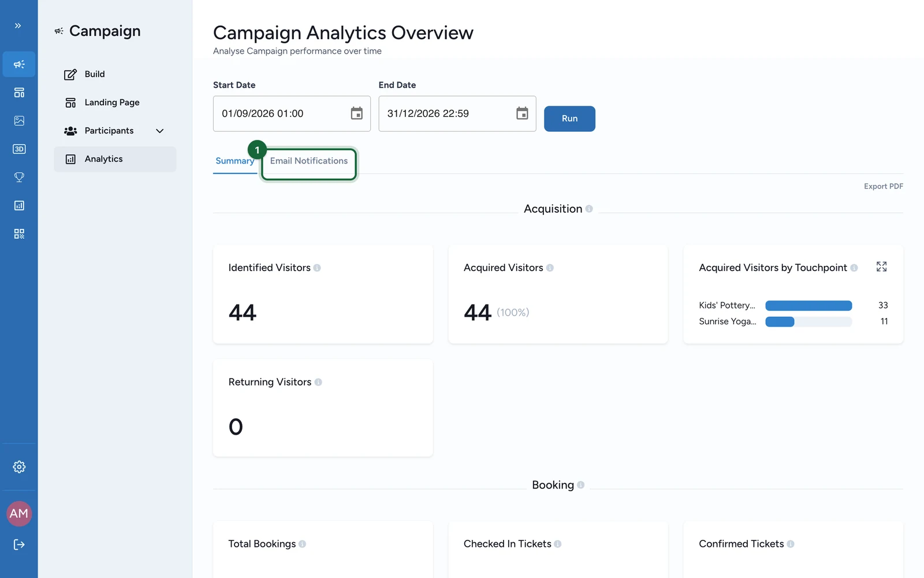924x578 pixels.
Task: Click the Acquisition section info icon
Action: pyautogui.click(x=589, y=209)
